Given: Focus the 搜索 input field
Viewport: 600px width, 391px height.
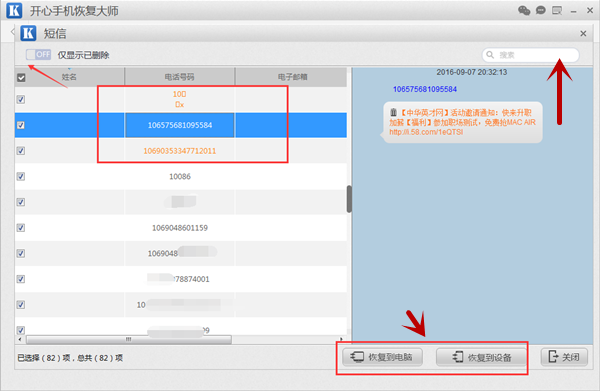Looking at the screenshot, I should (530, 55).
